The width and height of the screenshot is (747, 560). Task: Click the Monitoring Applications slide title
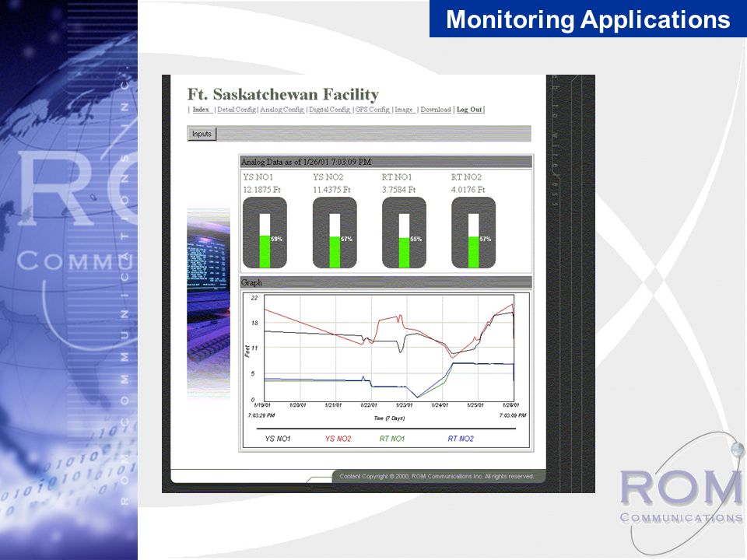point(588,19)
